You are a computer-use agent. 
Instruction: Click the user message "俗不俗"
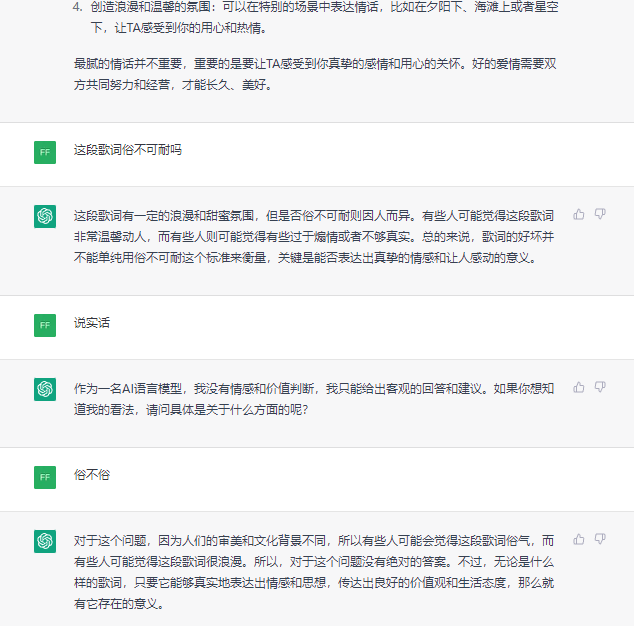92,475
